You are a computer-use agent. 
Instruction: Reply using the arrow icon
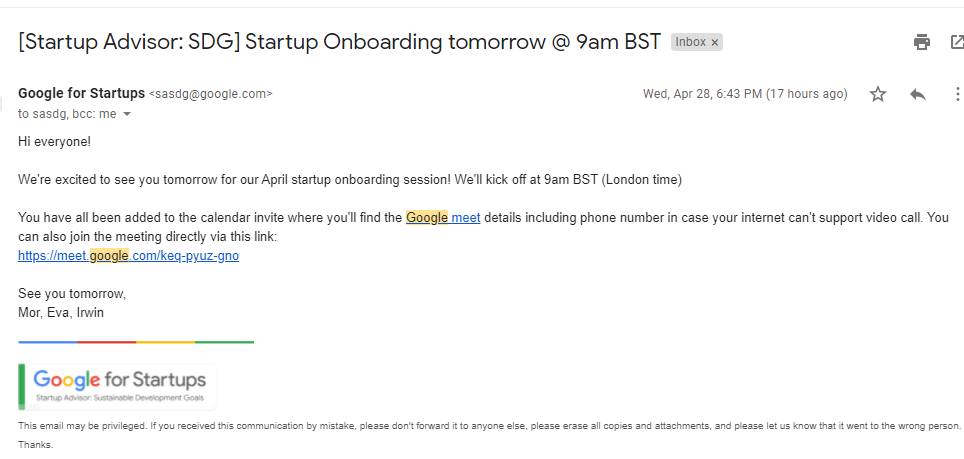tap(918, 94)
